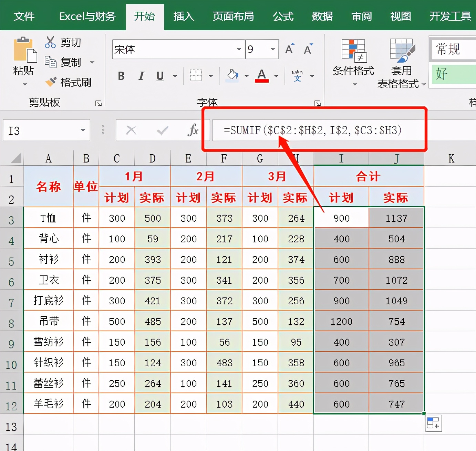The width and height of the screenshot is (476, 451).
Task: Toggle underline formatting
Action: click(159, 76)
